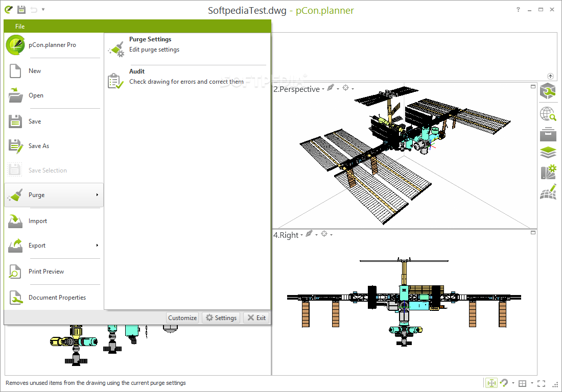Screen dimensions: 562x392
Task: Select Audit entry
Action: point(186,80)
